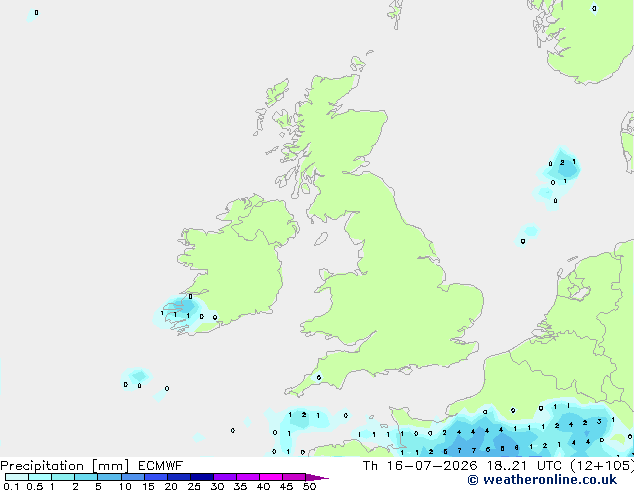This screenshot has height=490, width=634.
Task: Click the weatheronline.co.uk copyright link
Action: (x=542, y=480)
